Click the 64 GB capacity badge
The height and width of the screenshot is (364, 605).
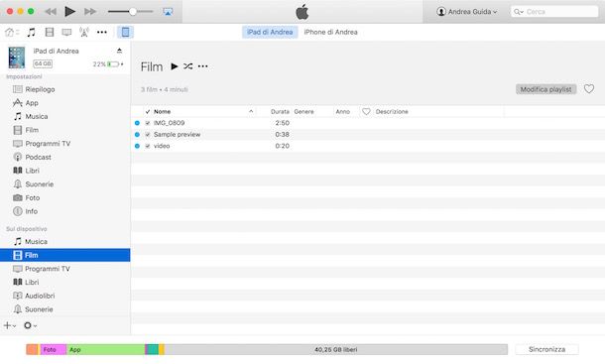[x=43, y=63]
